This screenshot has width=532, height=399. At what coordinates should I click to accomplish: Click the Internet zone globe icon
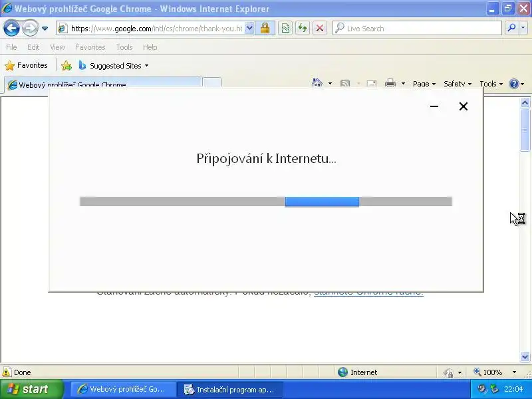342,372
